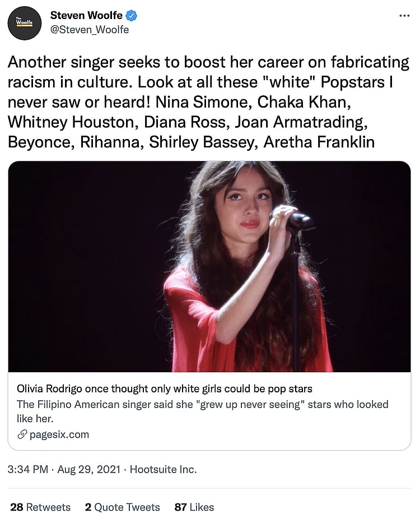Viewport: 420px width, 523px height.
Task: Open the 'Olivia Rodrigo once thought' headline
Action: 165,388
